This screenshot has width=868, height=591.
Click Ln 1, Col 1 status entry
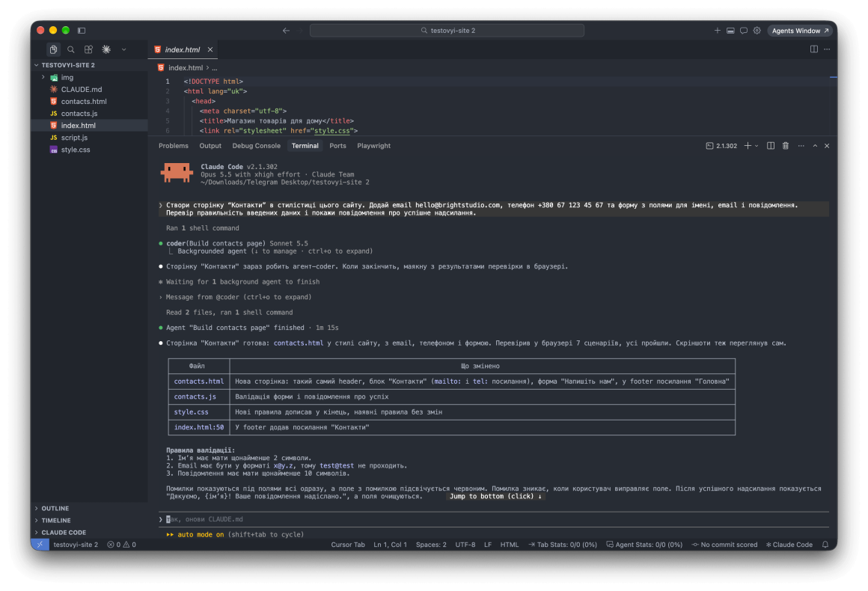click(391, 545)
